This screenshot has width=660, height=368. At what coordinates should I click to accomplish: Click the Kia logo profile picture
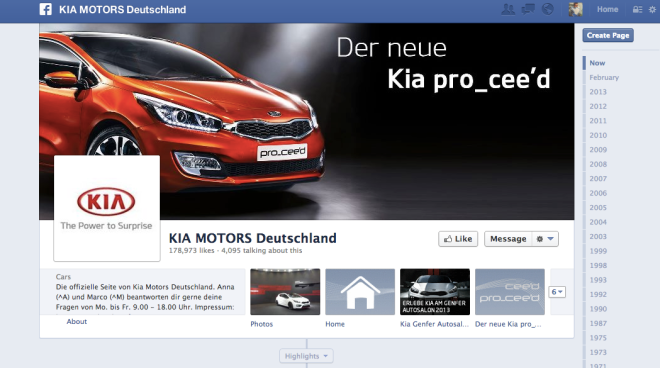point(106,208)
